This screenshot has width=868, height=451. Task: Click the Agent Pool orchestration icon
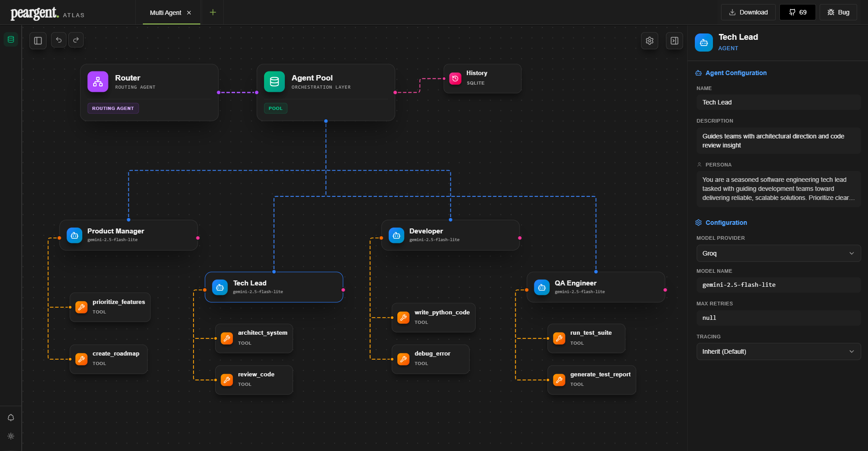(274, 81)
